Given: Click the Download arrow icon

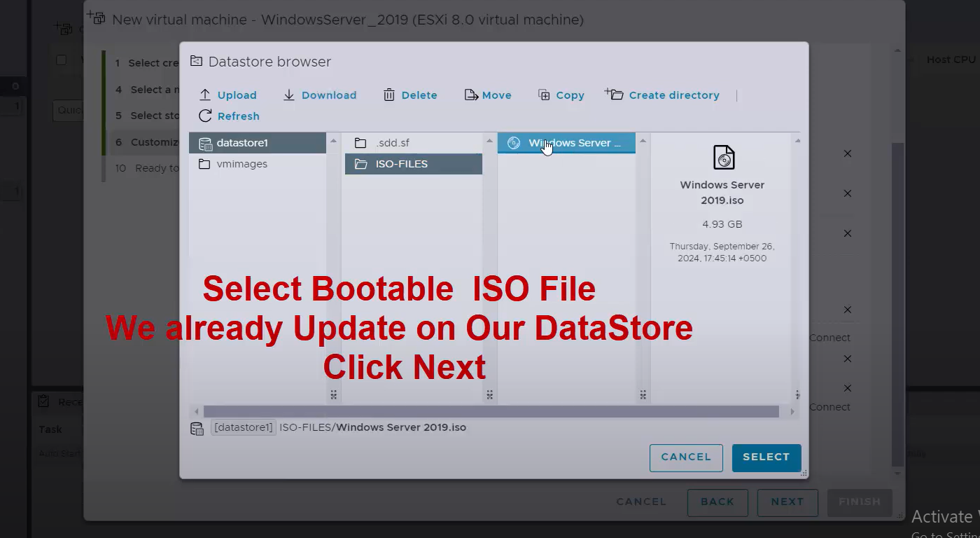Looking at the screenshot, I should [x=289, y=95].
